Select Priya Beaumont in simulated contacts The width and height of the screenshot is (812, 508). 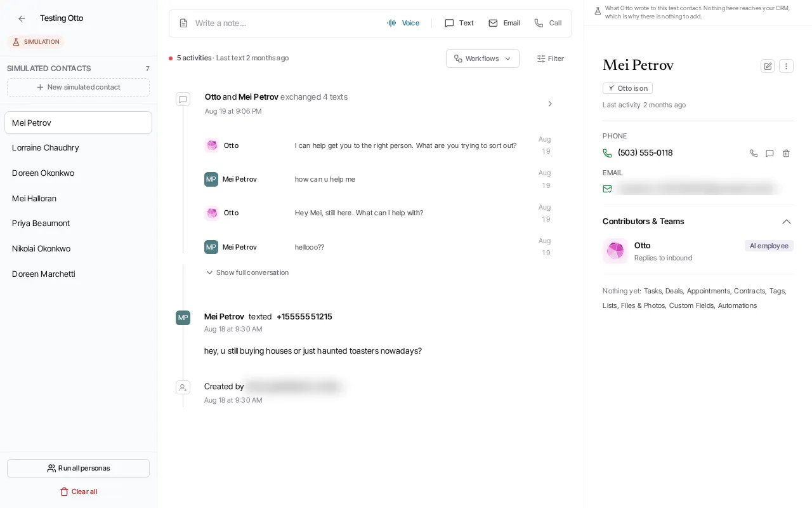(x=78, y=224)
